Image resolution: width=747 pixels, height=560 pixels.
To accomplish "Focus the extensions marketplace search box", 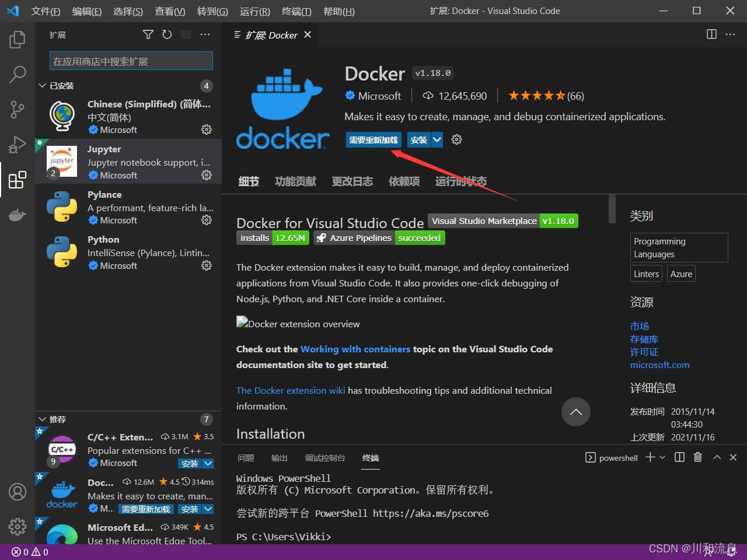I will [x=131, y=61].
